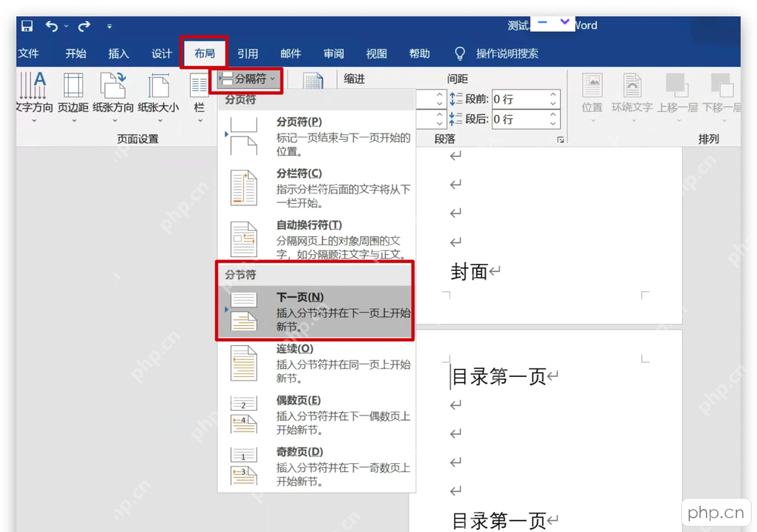Click the first 目录第一页 heading line
The image size is (757, 532).
click(x=499, y=377)
